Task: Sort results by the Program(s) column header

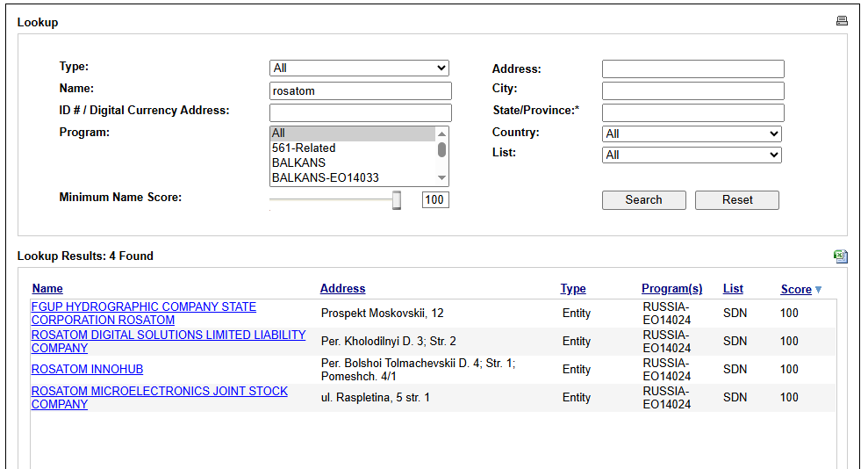Action: pyautogui.click(x=672, y=288)
